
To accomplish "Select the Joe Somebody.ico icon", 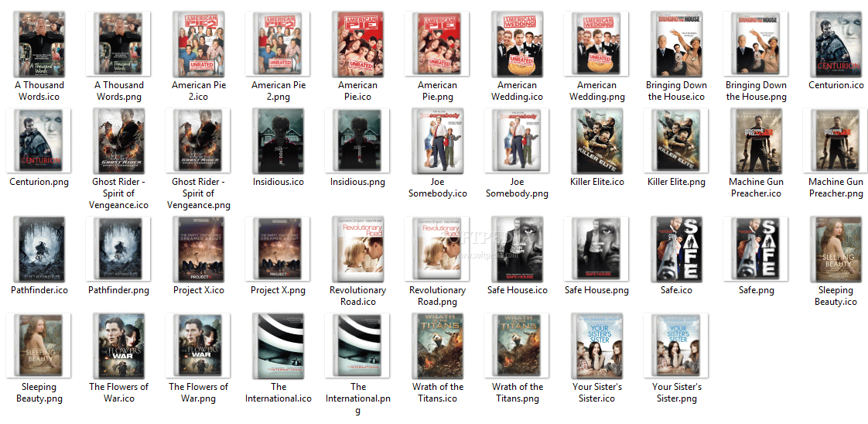I will pyautogui.click(x=438, y=141).
